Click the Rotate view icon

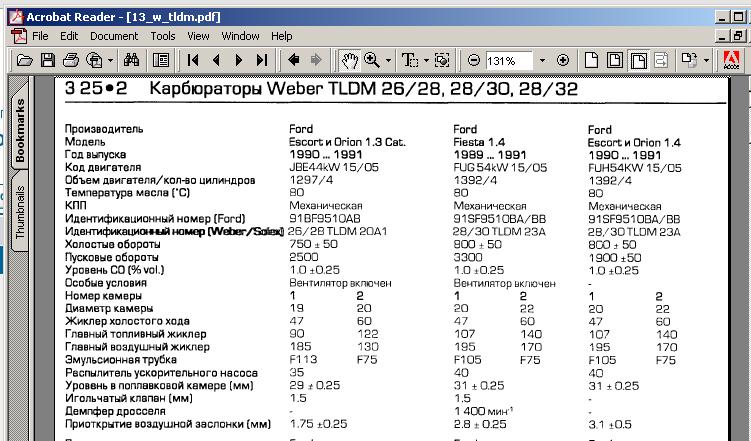pyautogui.click(x=689, y=60)
